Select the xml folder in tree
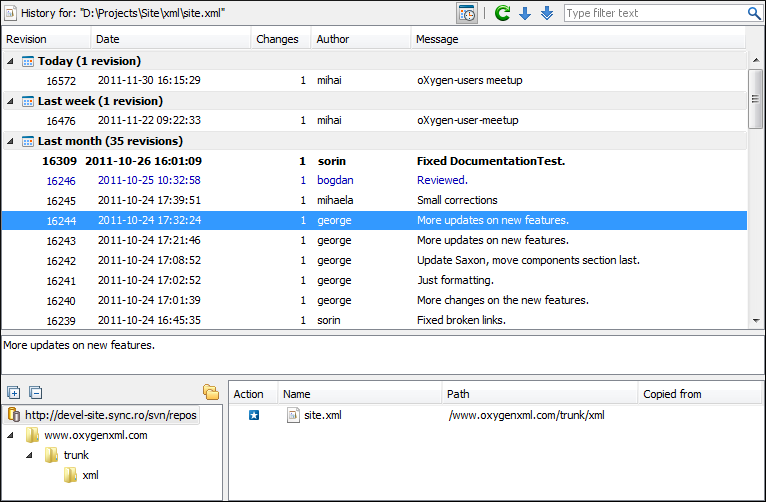 tap(89, 475)
